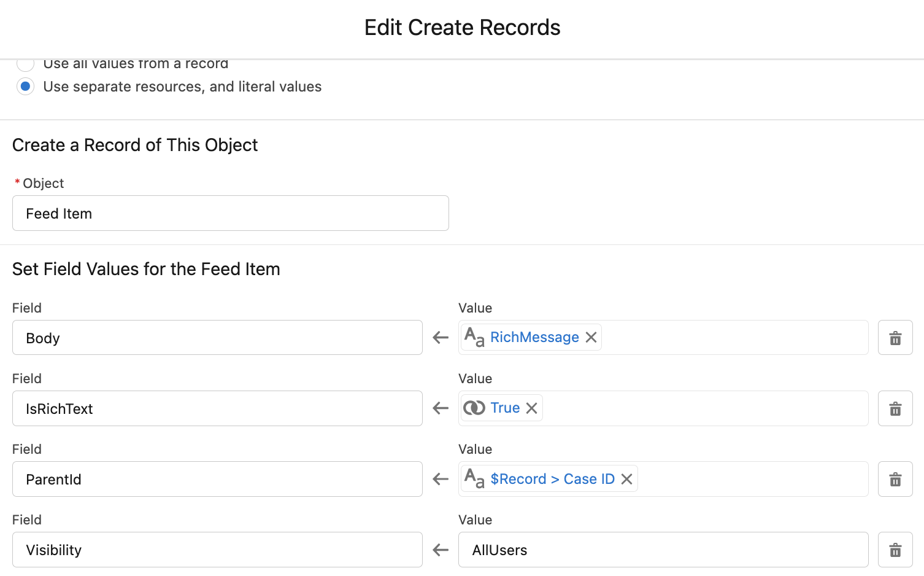The height and width of the screenshot is (576, 924).
Task: Open the field selector for Body
Action: (x=217, y=337)
